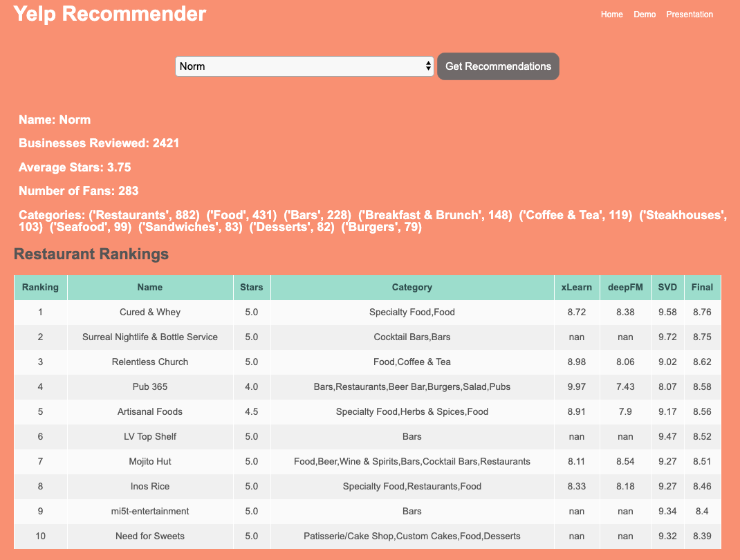The image size is (740, 560).
Task: Go to the Home page link
Action: (x=611, y=15)
